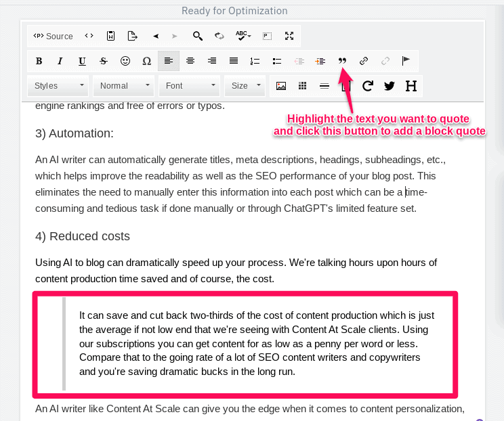Image resolution: width=504 pixels, height=421 pixels.
Task: Insert an image with the picture icon
Action: tap(281, 86)
